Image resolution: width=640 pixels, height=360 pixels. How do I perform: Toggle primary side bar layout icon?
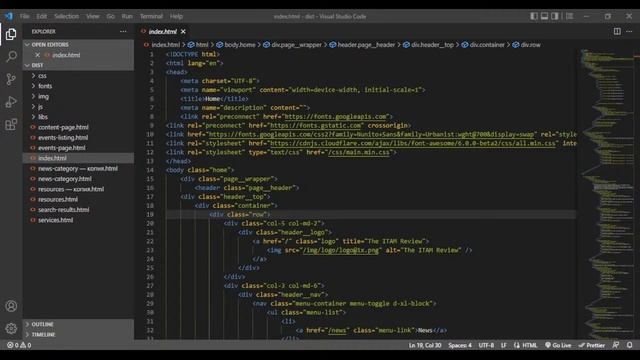pyautogui.click(x=533, y=16)
